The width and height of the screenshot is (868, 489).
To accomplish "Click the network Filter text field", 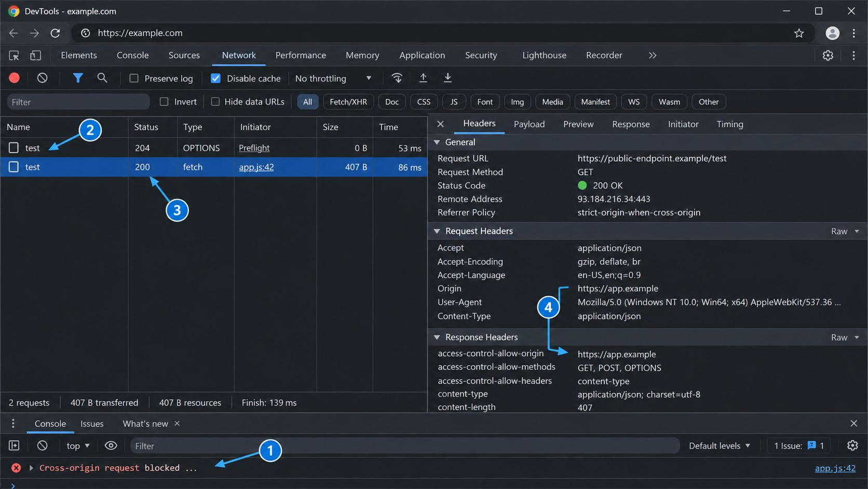I will pos(78,102).
